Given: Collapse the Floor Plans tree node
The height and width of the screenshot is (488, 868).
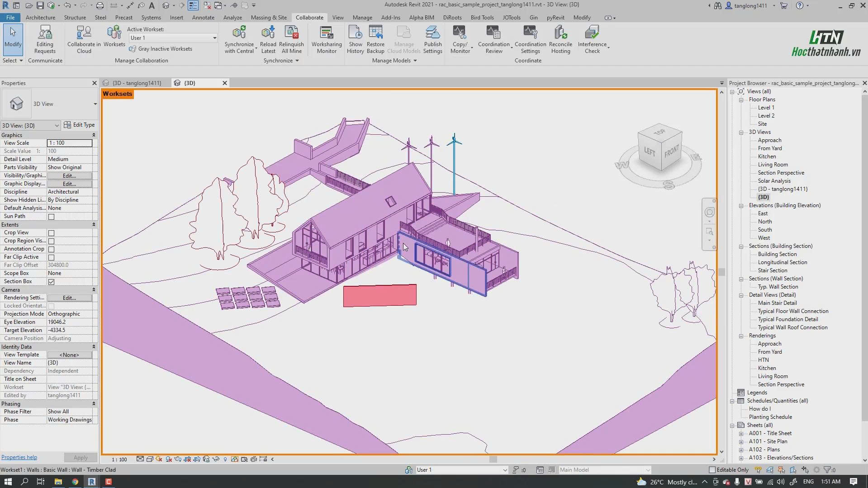Looking at the screenshot, I should [x=741, y=100].
